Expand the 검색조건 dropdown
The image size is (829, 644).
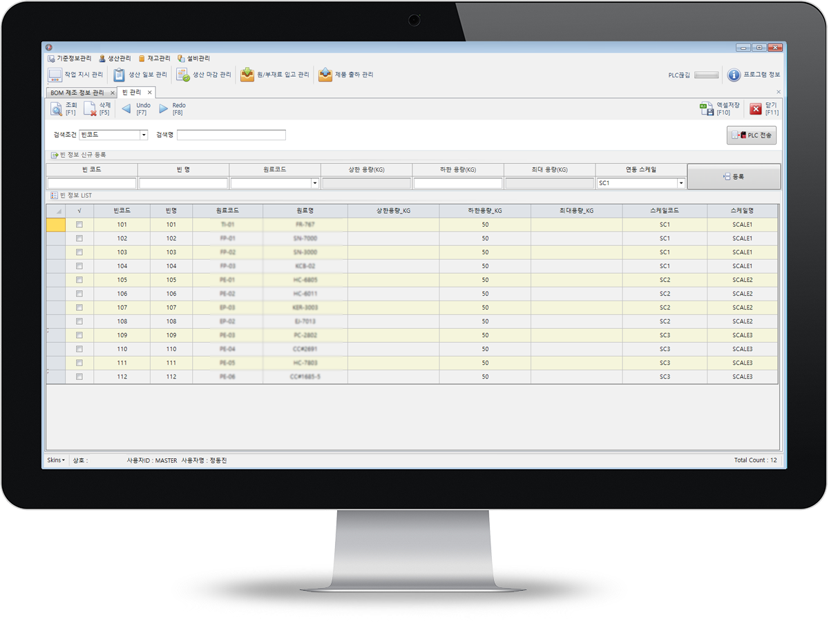tap(144, 135)
